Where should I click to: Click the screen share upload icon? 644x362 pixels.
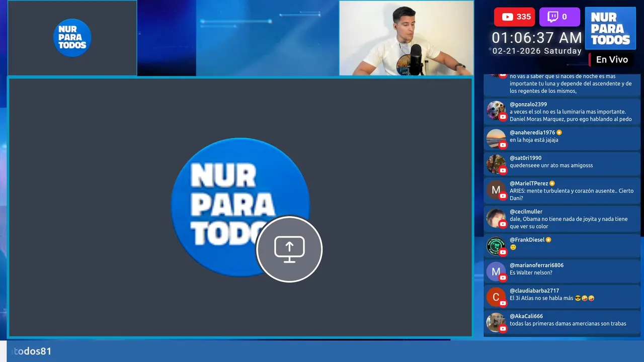click(x=289, y=249)
